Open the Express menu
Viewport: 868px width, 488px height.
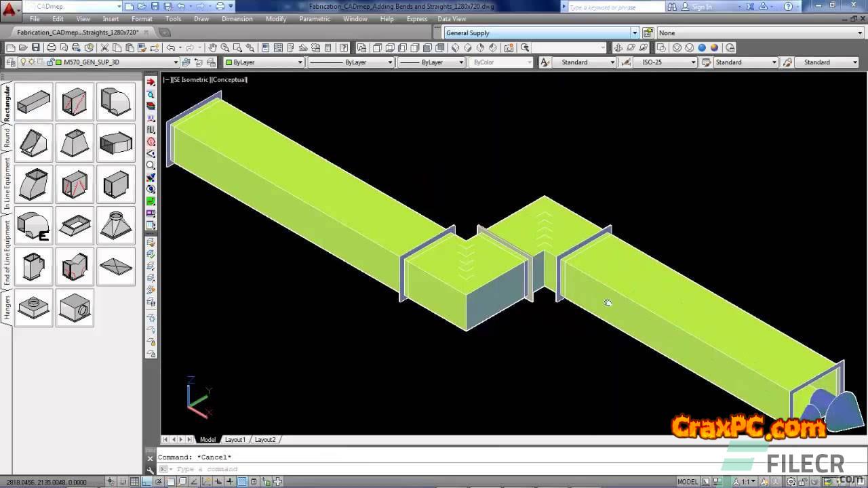click(x=417, y=19)
